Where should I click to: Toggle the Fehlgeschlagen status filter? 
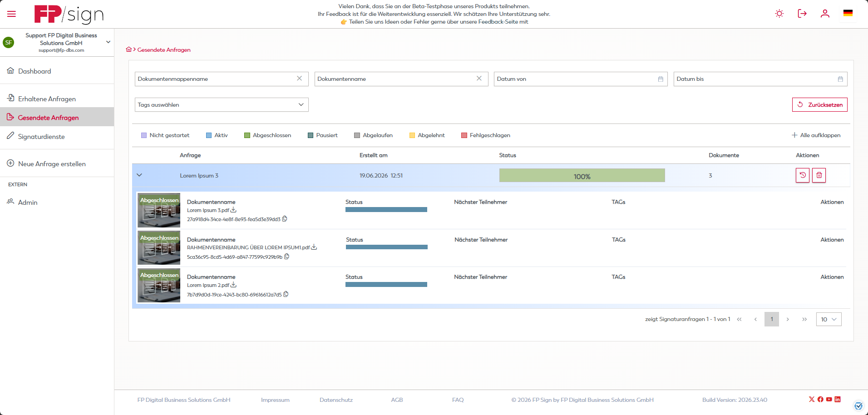pos(486,135)
